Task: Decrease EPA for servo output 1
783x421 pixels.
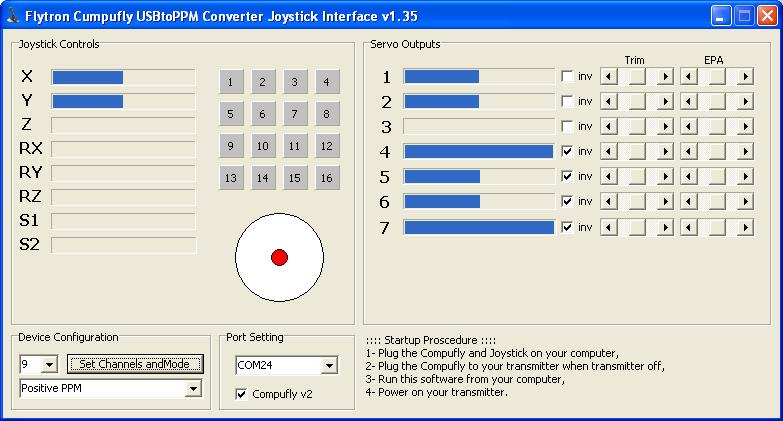Action: (689, 76)
